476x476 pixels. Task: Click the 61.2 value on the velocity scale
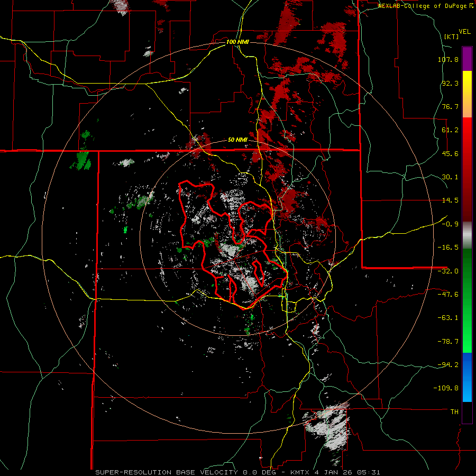coord(450,130)
